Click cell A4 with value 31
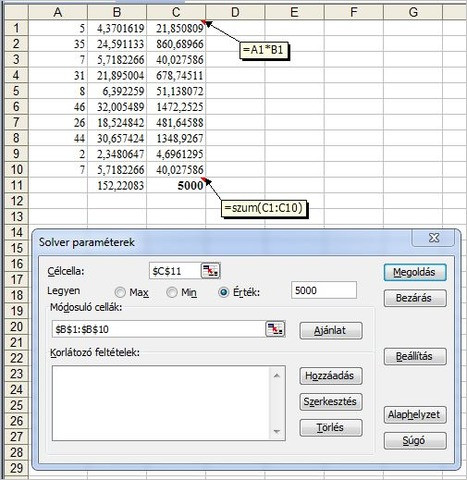Screen dimensions: 467x480 pyautogui.click(x=58, y=75)
